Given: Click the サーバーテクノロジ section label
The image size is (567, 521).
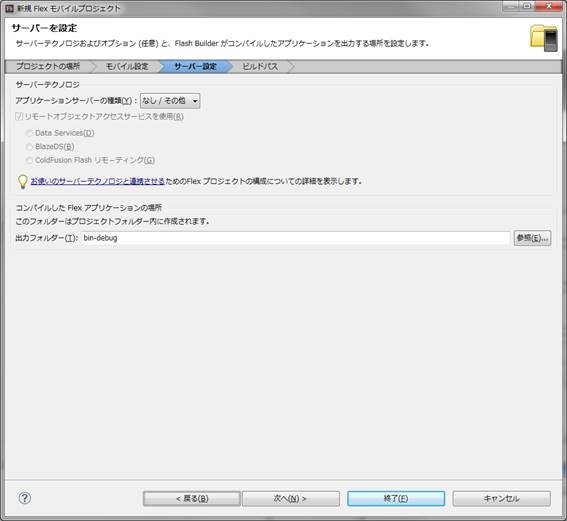Looking at the screenshot, I should [x=47, y=85].
